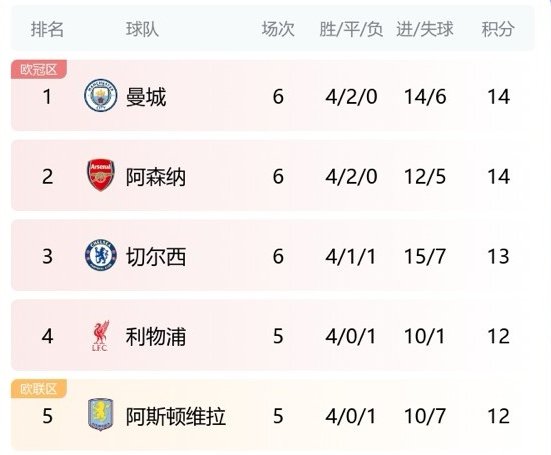The width and height of the screenshot is (551, 455).
Task: Select the 欧联区 zone badge
Action: (x=39, y=389)
